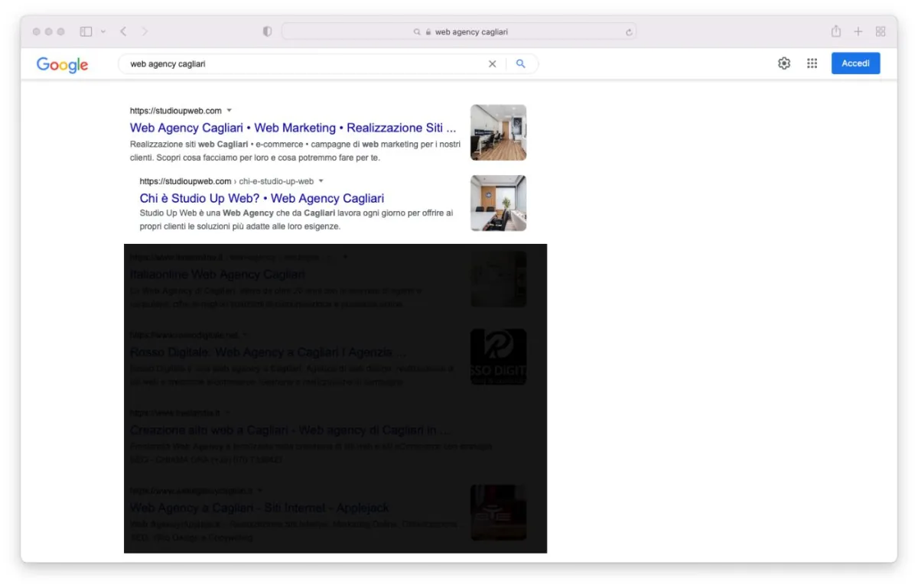Click the Safari address bar showing web agency cagliari
Screen dimensions: 918x588
459,32
